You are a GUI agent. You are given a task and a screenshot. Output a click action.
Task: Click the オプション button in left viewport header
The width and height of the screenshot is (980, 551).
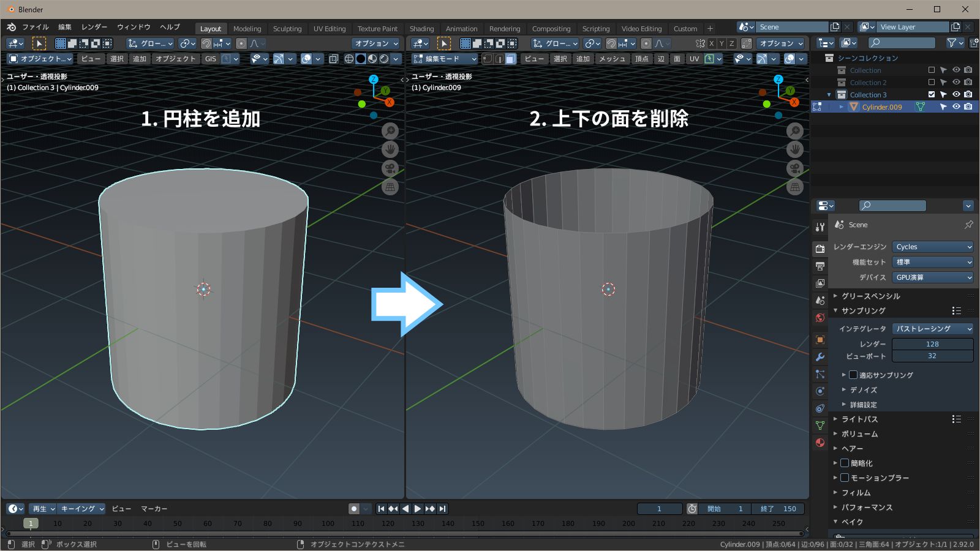(375, 43)
